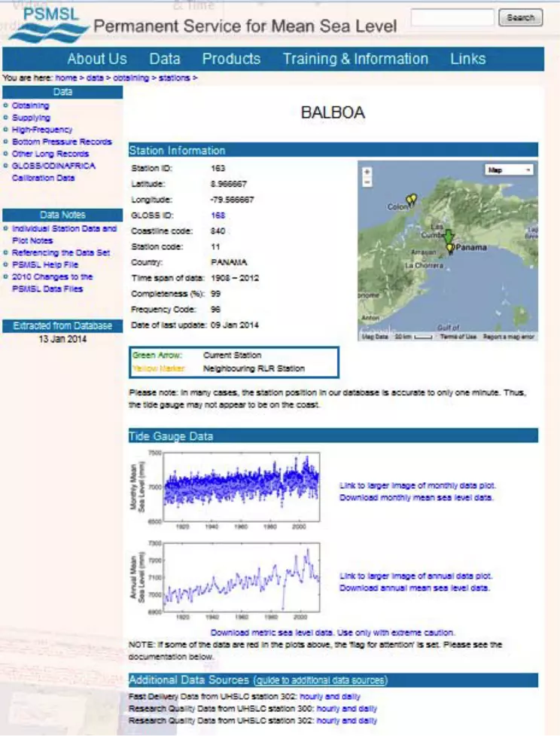Open Training & Information menu
This screenshot has width=560, height=736.
point(355,59)
